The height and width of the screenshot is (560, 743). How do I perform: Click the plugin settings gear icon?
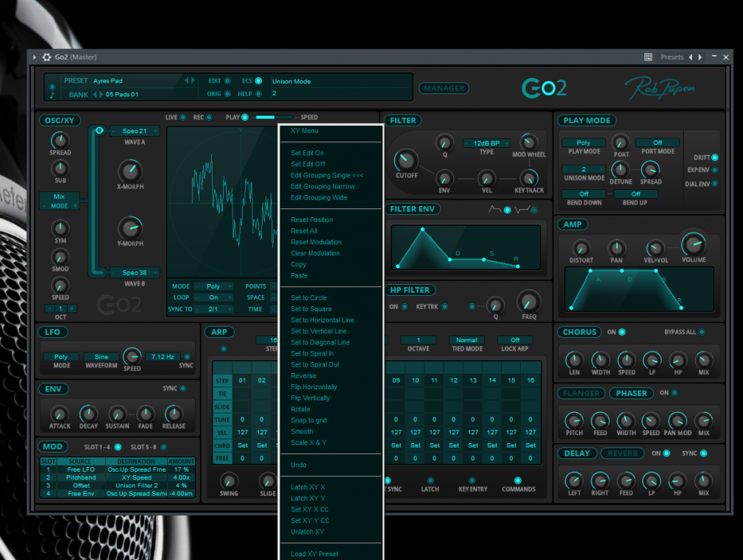(46, 57)
